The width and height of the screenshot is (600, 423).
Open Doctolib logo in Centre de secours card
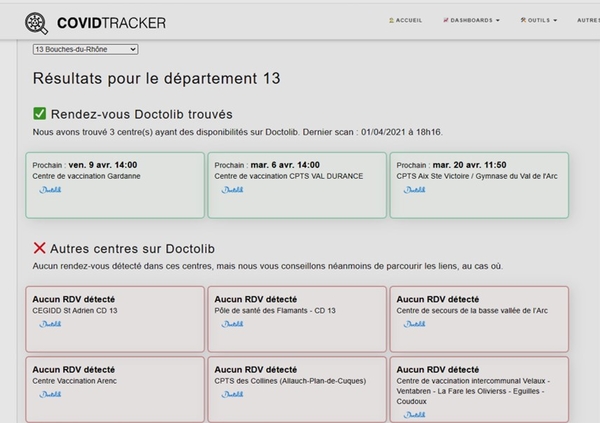coord(414,324)
